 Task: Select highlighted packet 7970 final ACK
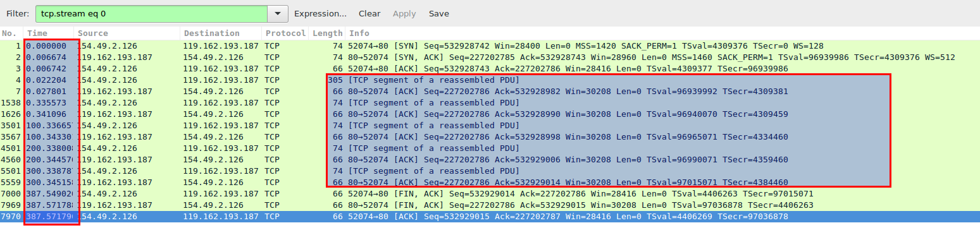click(490, 217)
